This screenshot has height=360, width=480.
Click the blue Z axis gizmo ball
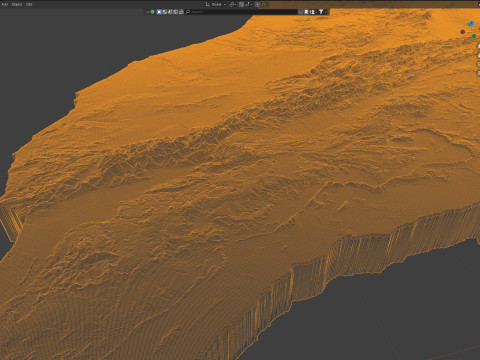tap(471, 23)
